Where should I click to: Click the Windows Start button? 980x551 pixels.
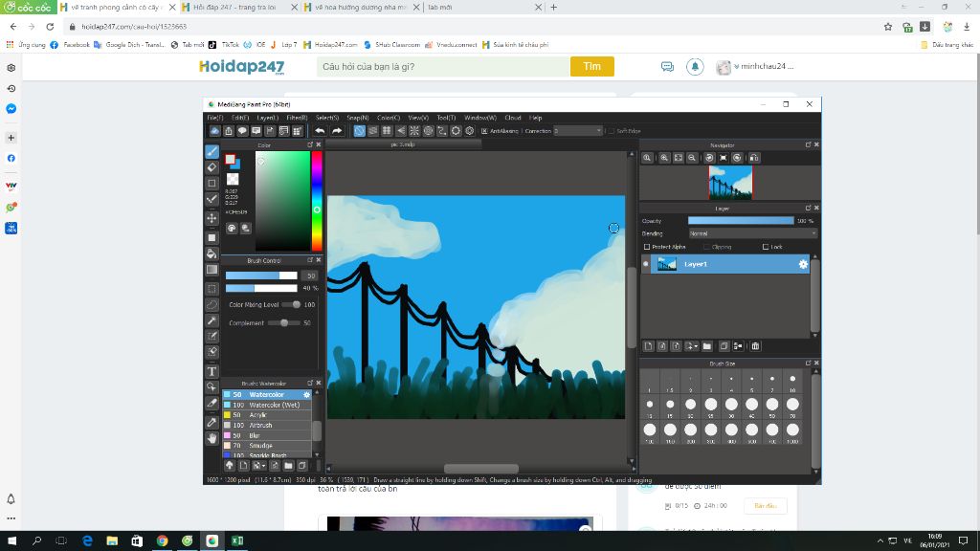[11, 541]
